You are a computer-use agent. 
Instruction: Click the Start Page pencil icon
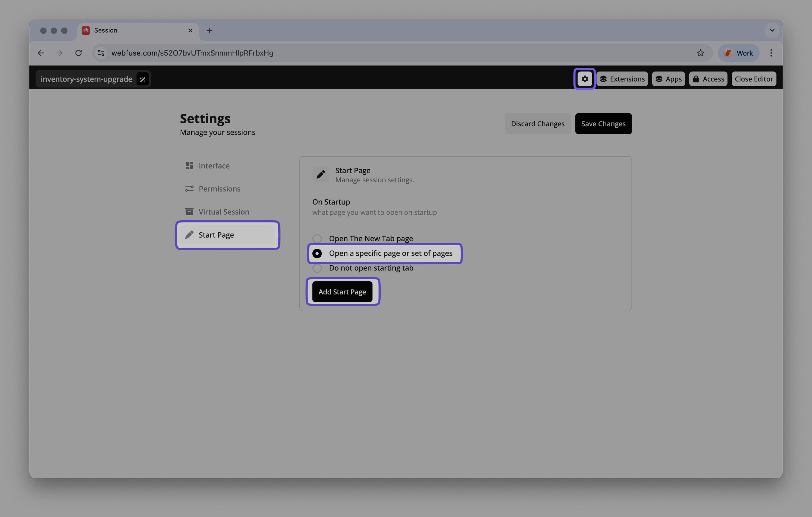[320, 174]
